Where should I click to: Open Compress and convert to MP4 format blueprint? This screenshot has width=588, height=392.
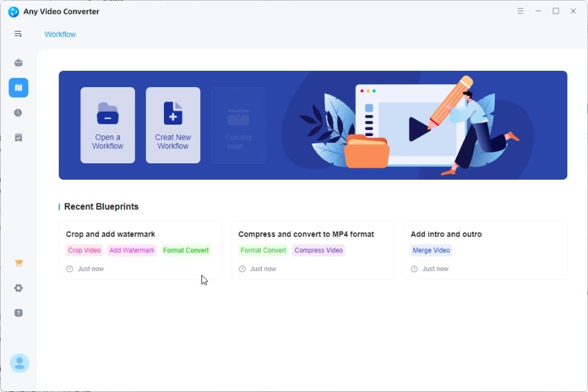coord(313,250)
